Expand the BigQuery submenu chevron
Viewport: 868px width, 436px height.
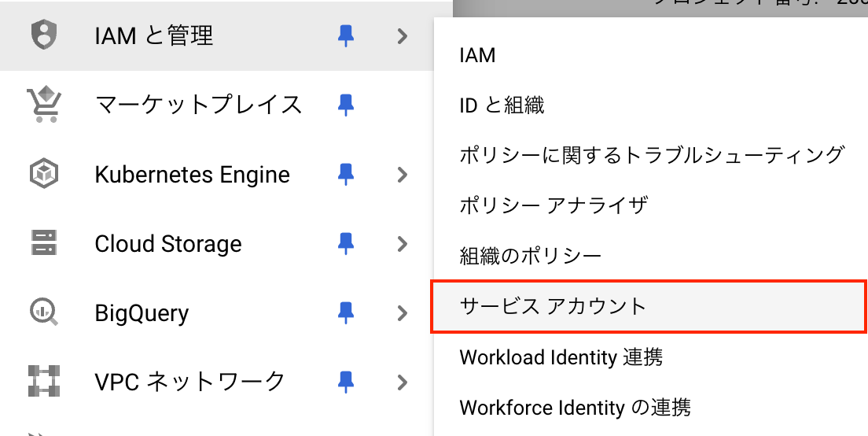click(x=403, y=312)
